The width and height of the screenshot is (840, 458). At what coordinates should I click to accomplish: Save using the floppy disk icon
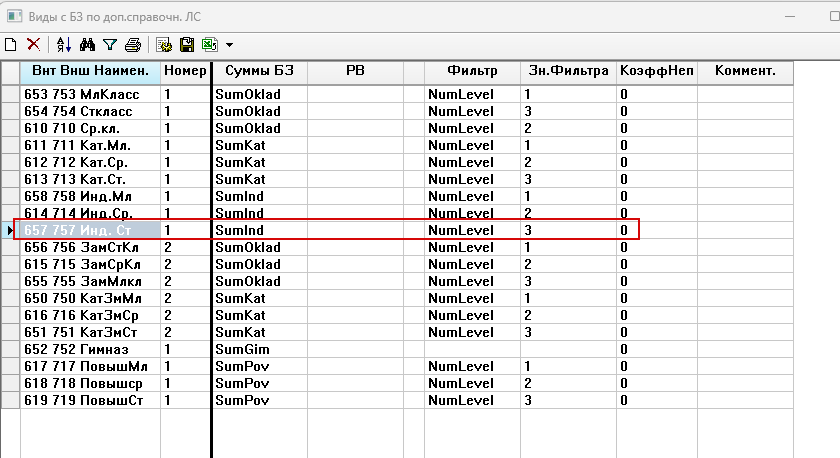coord(186,44)
